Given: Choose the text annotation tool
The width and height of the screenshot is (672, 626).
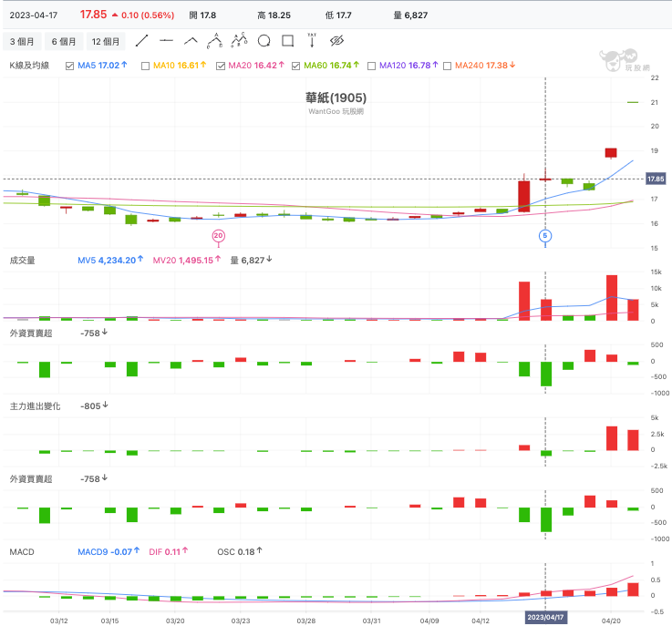Looking at the screenshot, I should [312, 40].
